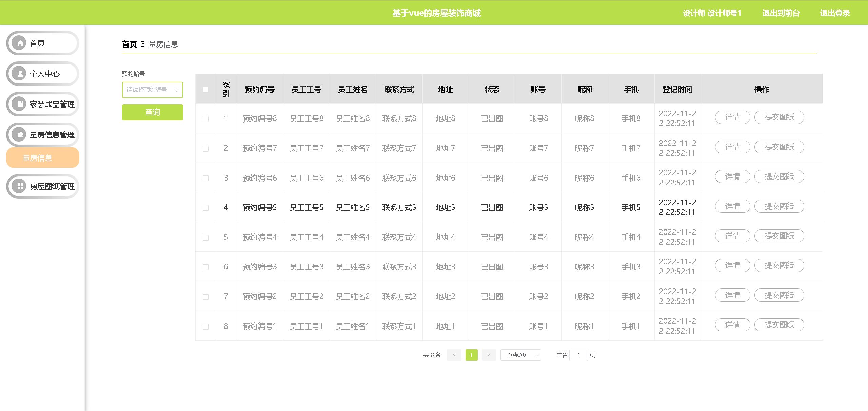Go to next page arrow
The height and width of the screenshot is (411, 868).
coord(489,355)
